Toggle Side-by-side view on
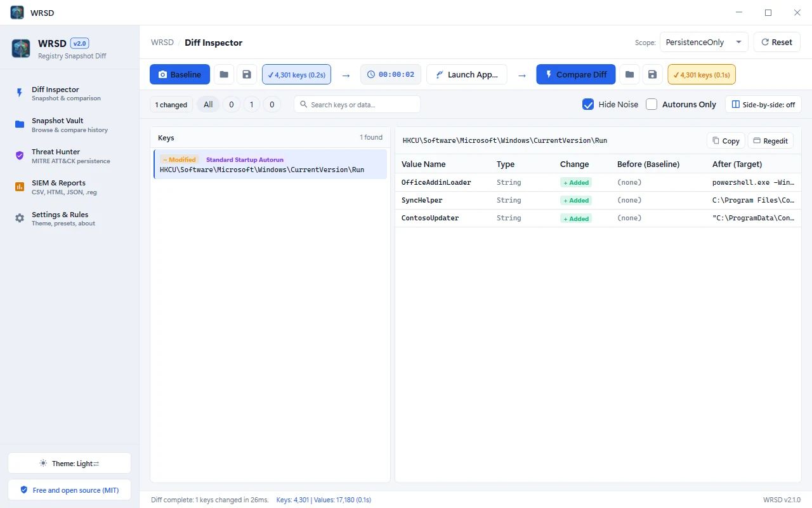The height and width of the screenshot is (508, 812). 763,104
